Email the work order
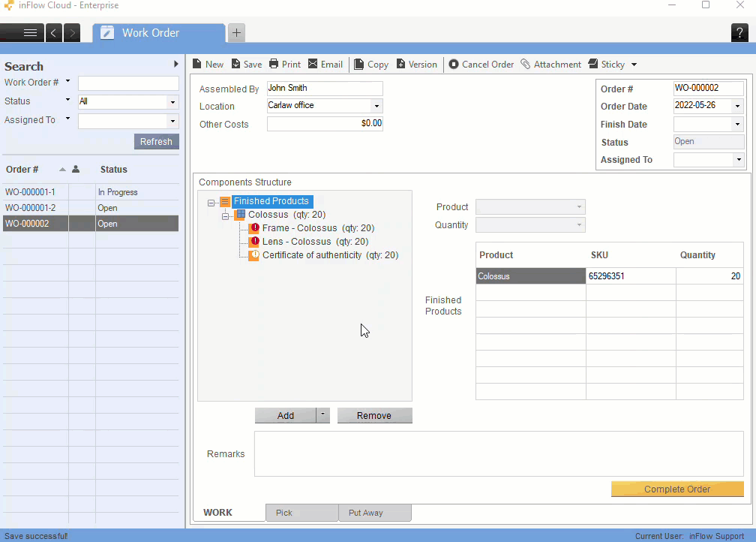This screenshot has width=756, height=542. [325, 64]
